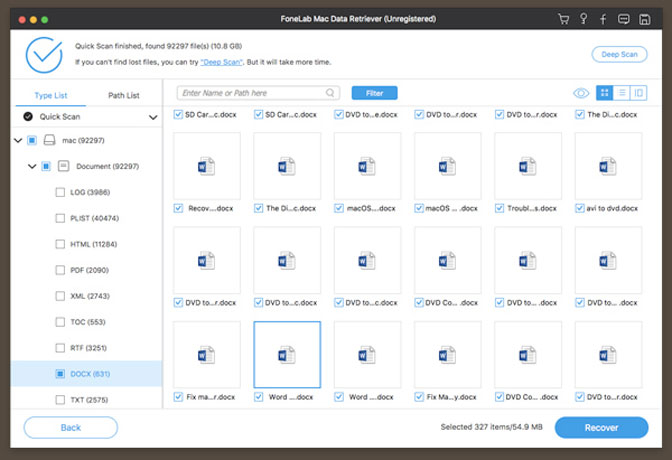Select the thumbnail above avi to dvd.docx

tap(608, 166)
